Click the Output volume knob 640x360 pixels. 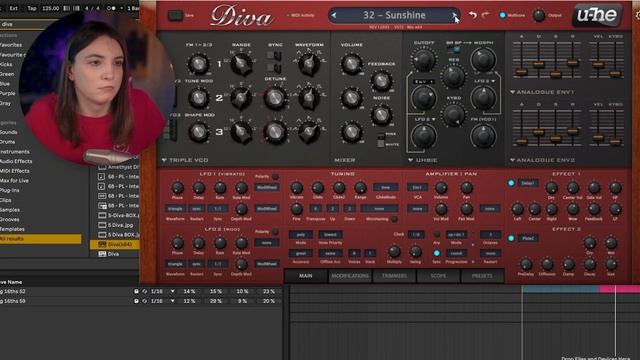(539, 16)
